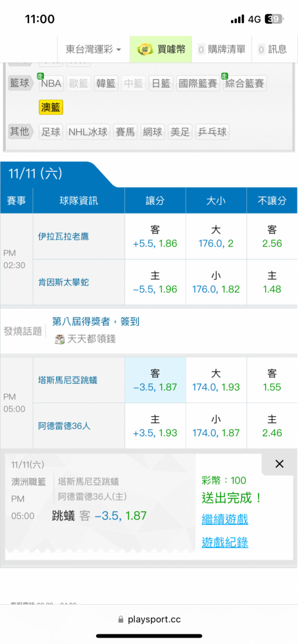Tap the playsport.cc address bar

(x=149, y=619)
